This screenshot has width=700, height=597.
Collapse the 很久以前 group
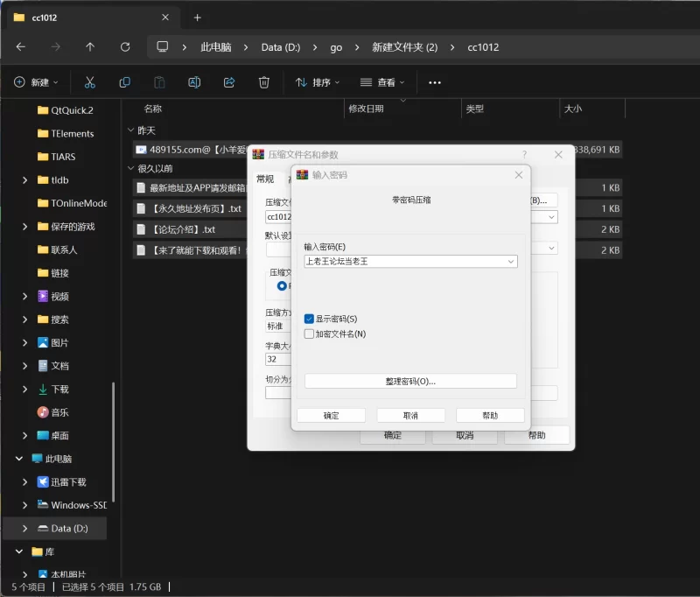(x=130, y=168)
